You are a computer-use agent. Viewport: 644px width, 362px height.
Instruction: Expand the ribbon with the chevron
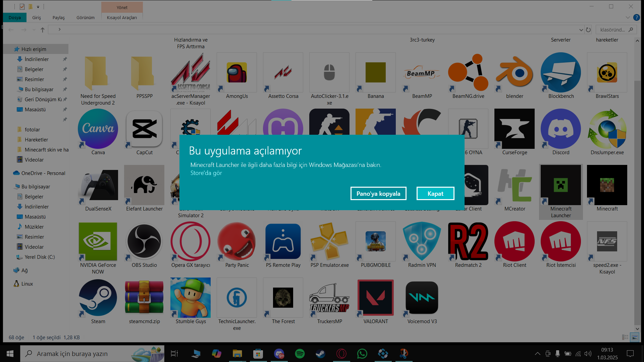(x=628, y=17)
